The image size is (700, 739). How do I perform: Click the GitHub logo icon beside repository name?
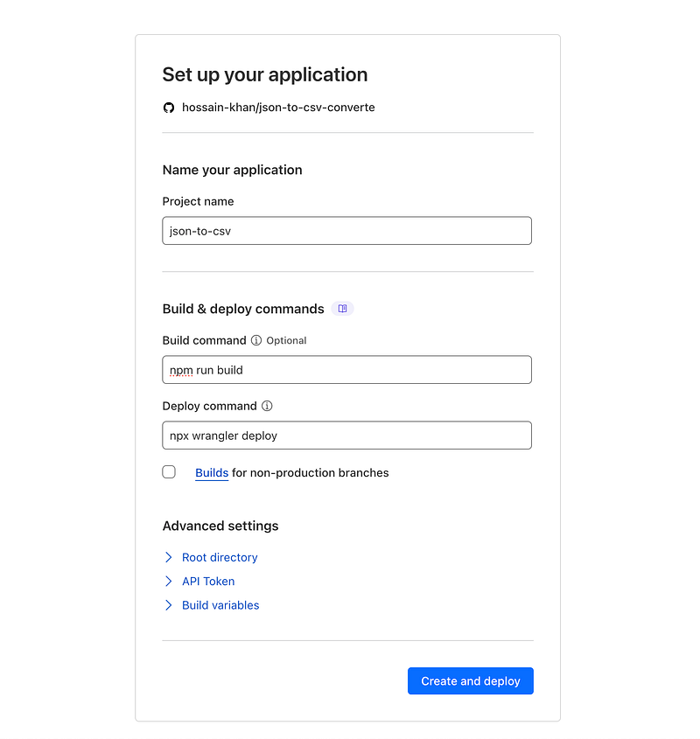pos(168,108)
